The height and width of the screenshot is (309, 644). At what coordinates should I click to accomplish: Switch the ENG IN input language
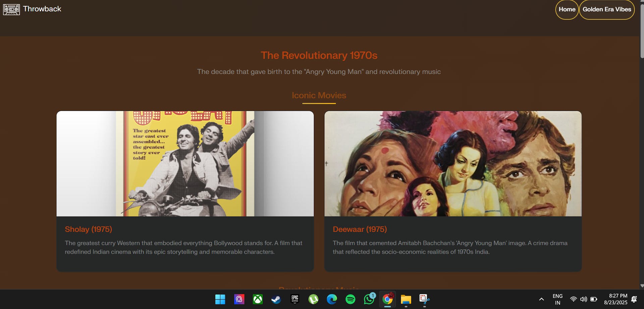pos(557,299)
